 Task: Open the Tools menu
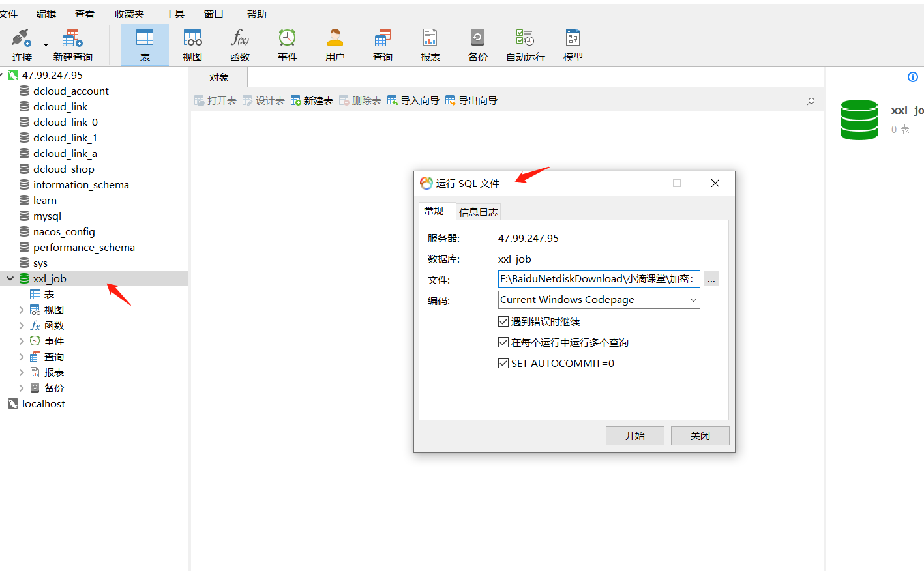pos(175,14)
